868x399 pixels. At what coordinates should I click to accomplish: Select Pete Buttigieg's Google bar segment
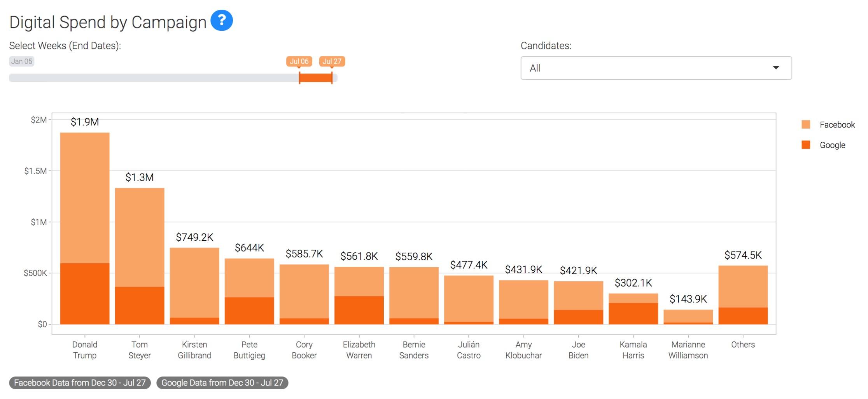click(x=249, y=310)
